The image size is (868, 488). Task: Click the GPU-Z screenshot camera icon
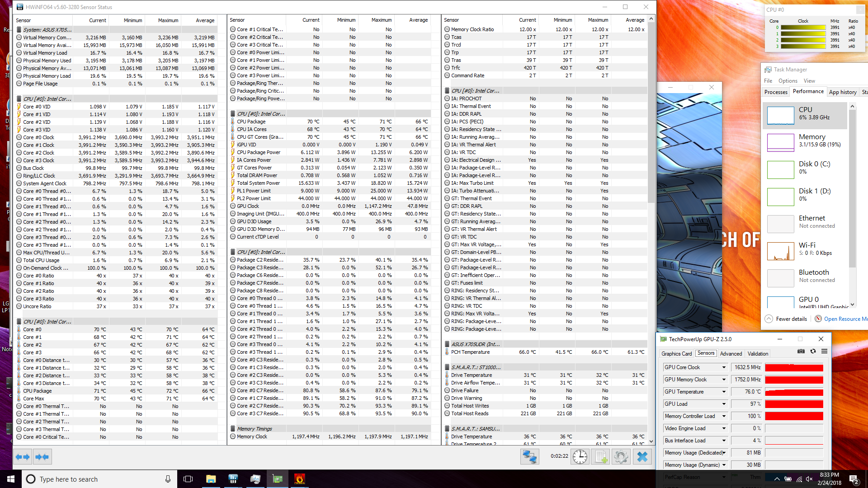pos(801,352)
